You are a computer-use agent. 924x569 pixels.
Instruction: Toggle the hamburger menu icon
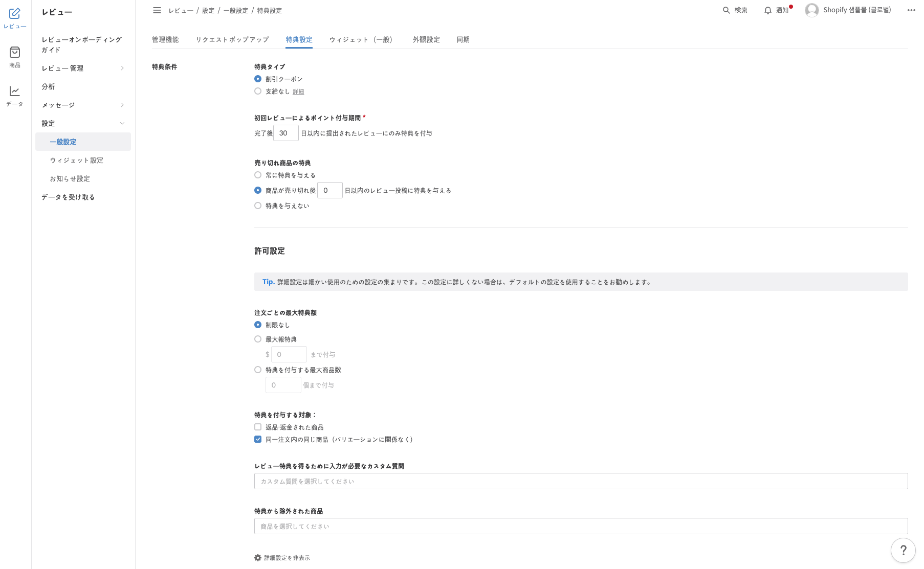(157, 10)
